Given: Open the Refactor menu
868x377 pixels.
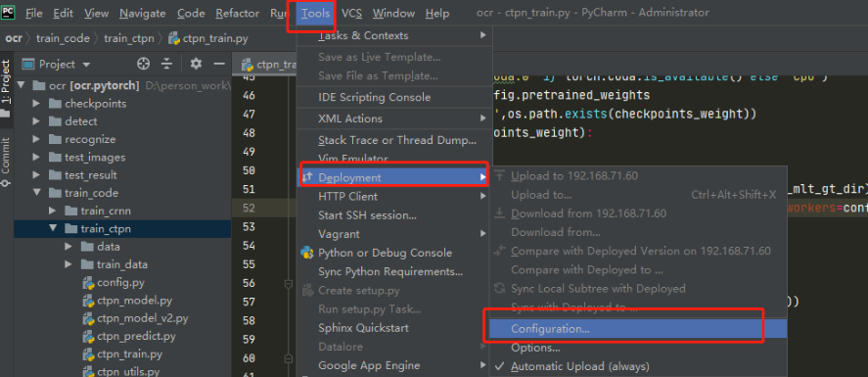Looking at the screenshot, I should click(238, 14).
